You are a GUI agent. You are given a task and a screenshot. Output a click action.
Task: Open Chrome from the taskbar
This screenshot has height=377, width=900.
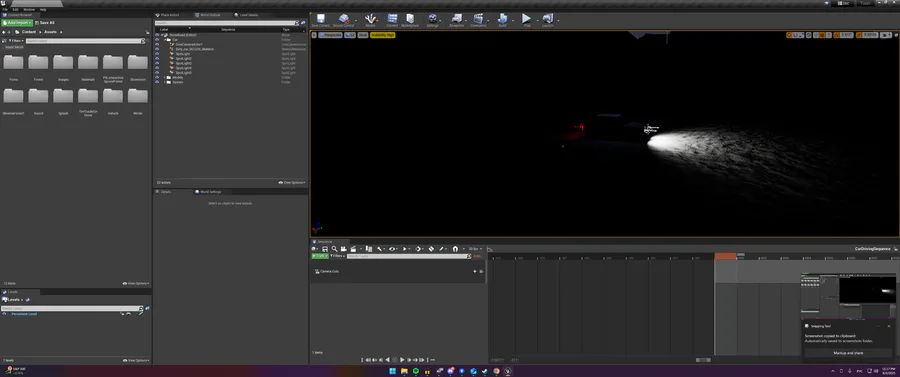pyautogui.click(x=496, y=371)
